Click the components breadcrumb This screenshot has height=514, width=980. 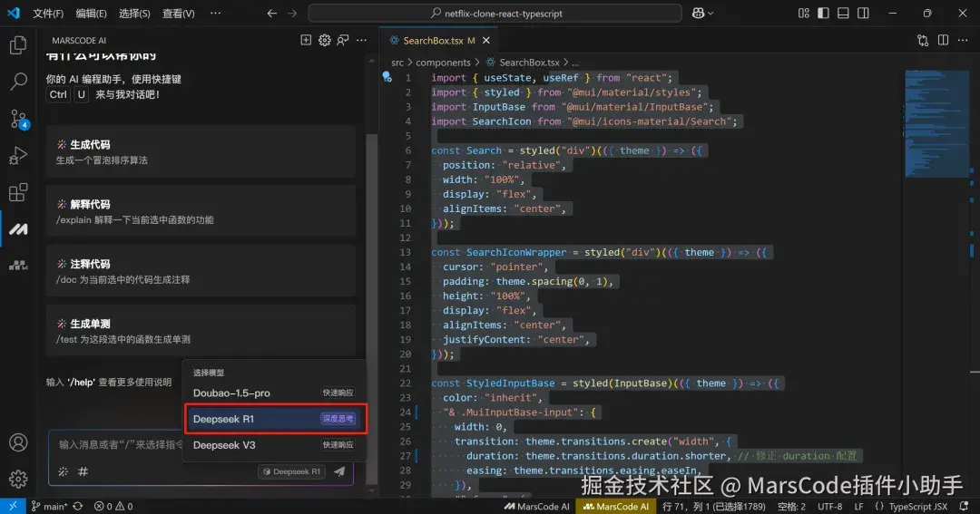[443, 63]
